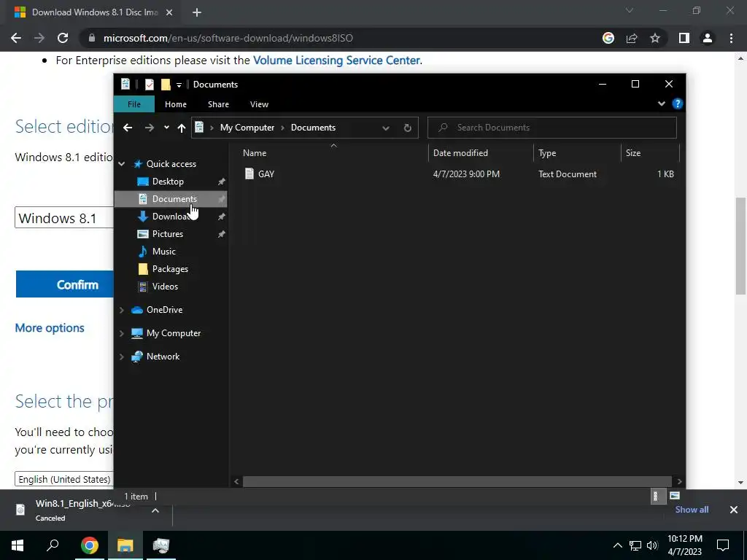Click the Explorer horizontal scrollbar

coord(457,481)
